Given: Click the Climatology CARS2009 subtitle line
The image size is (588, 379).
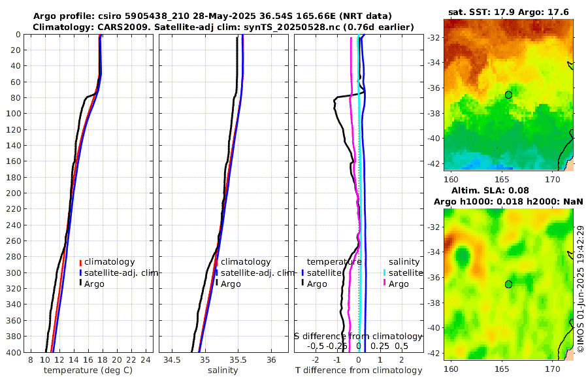Looking at the screenshot, I should point(223,27).
